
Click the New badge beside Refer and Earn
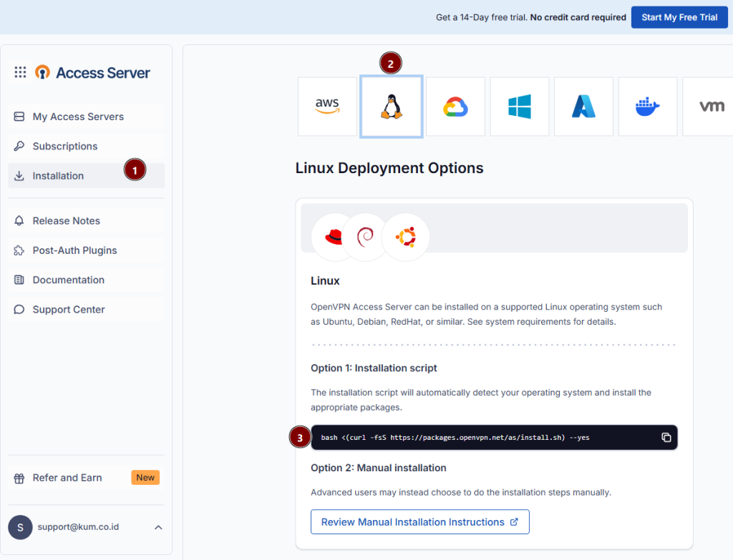tap(145, 477)
